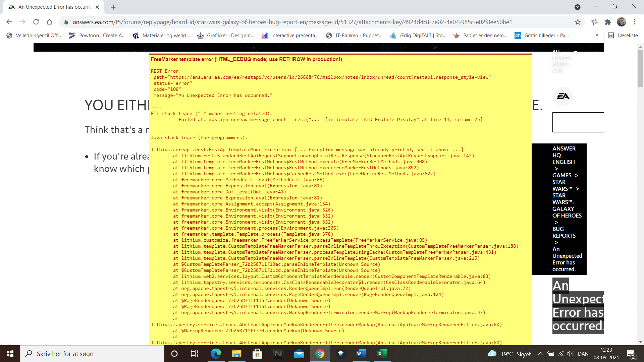Open the Vejledninger til Offi... bookmark

(x=35, y=36)
